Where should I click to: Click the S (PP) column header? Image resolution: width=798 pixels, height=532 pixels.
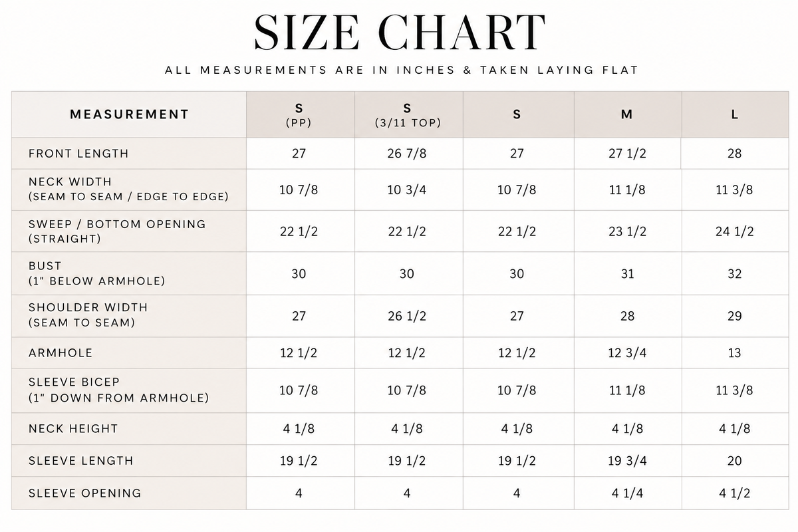[299, 114]
